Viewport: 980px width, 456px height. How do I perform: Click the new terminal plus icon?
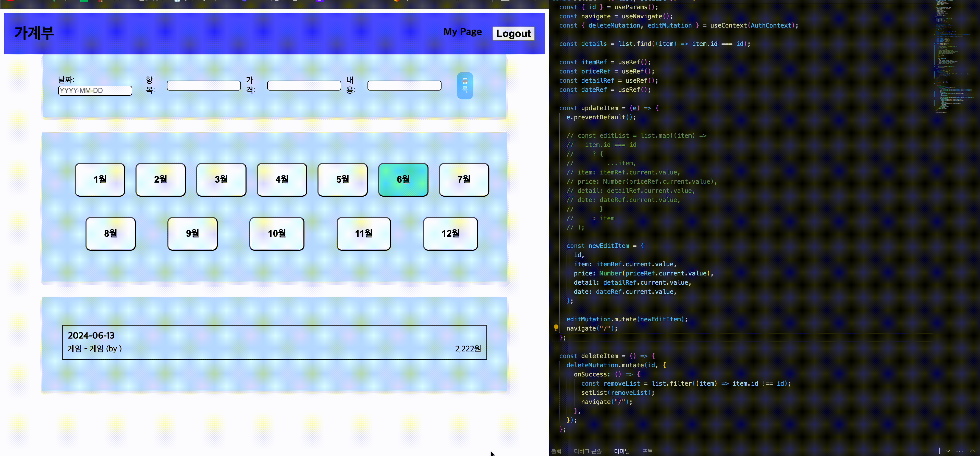(939, 451)
